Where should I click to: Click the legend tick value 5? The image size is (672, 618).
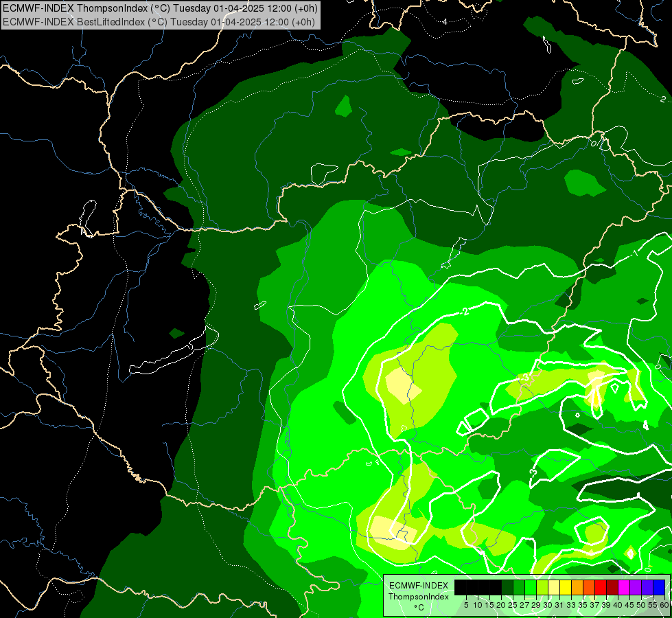[466, 605]
